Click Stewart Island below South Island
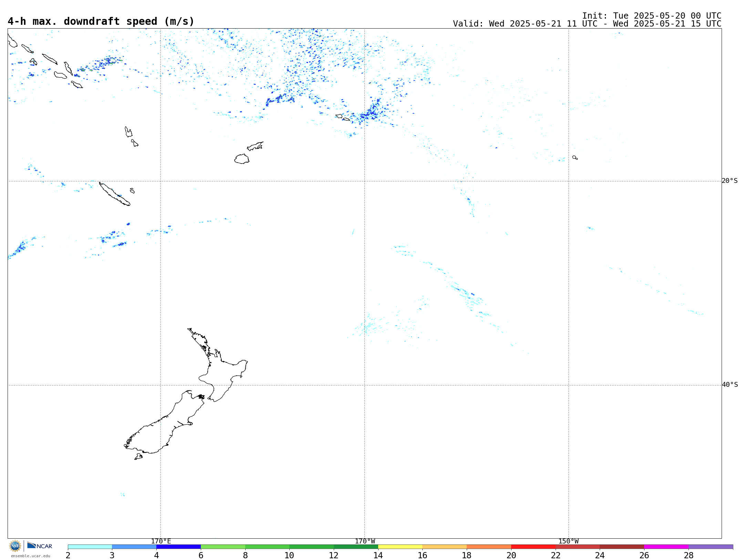This screenshot has height=560, width=744. coord(138,457)
